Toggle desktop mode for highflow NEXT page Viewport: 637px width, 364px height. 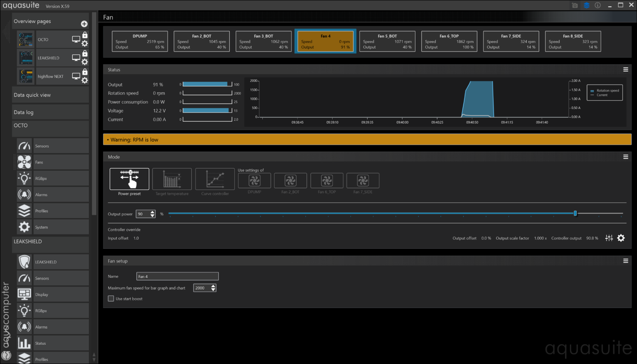click(76, 76)
